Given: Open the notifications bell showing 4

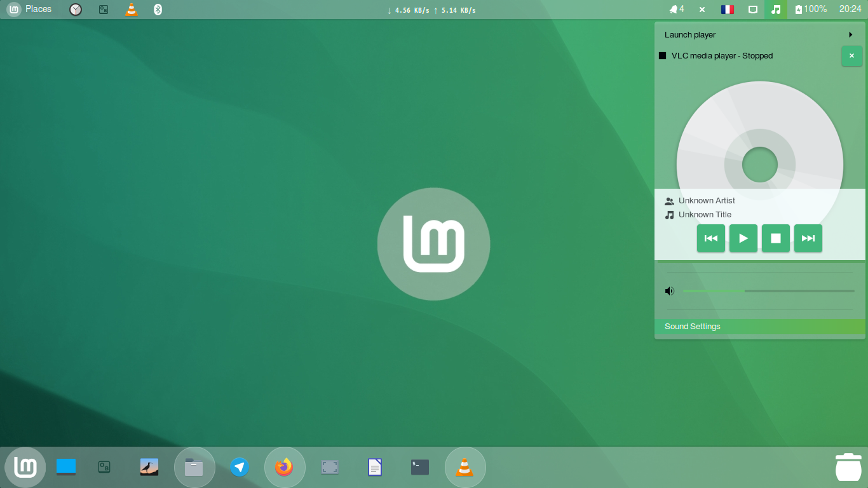Looking at the screenshot, I should (x=677, y=10).
